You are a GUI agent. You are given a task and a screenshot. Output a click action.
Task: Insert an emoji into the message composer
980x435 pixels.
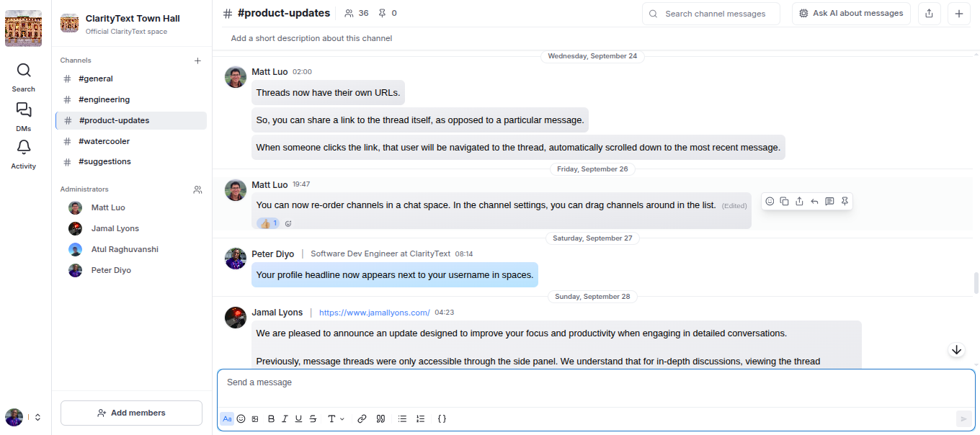pos(241,418)
